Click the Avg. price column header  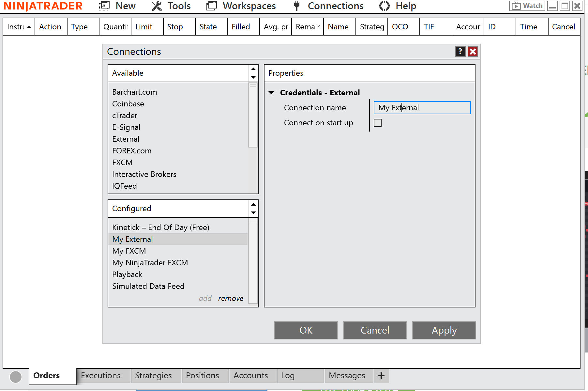point(276,27)
